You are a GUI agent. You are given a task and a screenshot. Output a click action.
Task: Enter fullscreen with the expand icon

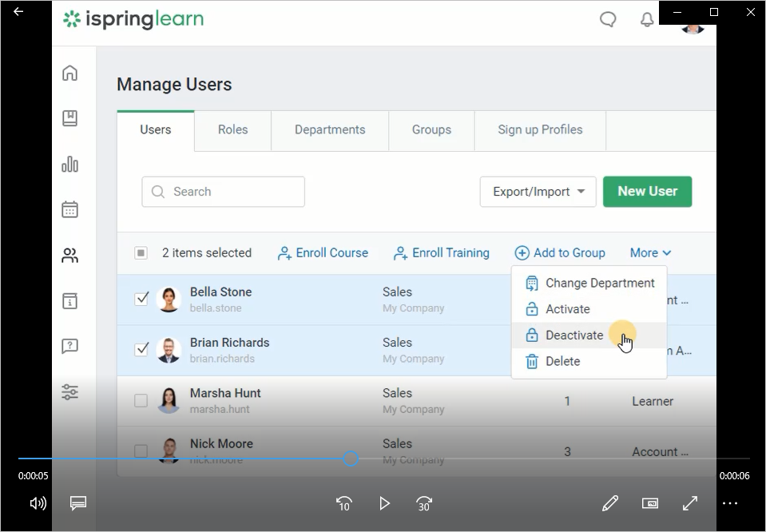click(x=690, y=503)
